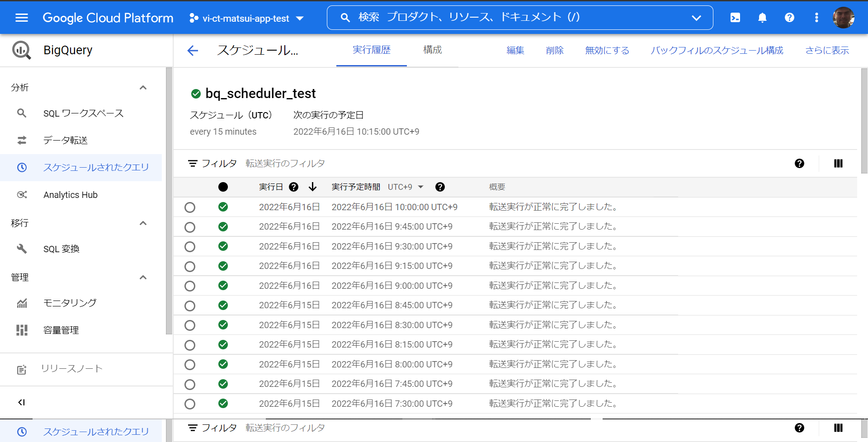868x442 pixels.
Task: Select the 7:45:00 UTC+9 run radio button
Action: (x=190, y=385)
